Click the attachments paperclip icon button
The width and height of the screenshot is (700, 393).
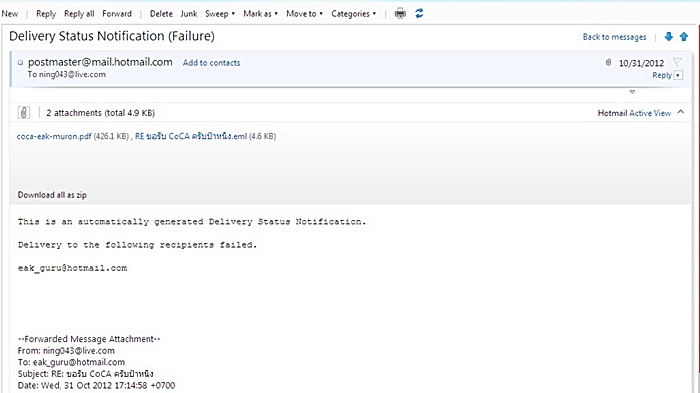24,113
